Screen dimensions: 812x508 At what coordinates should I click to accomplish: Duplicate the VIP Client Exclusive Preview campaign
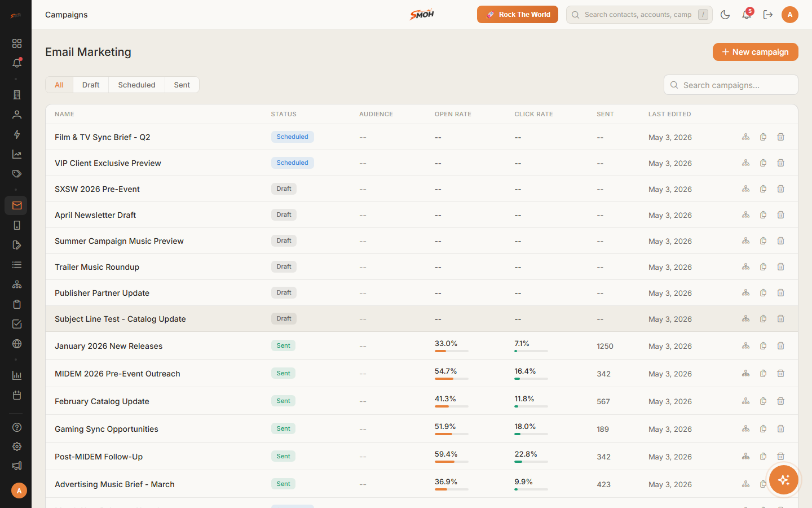764,163
